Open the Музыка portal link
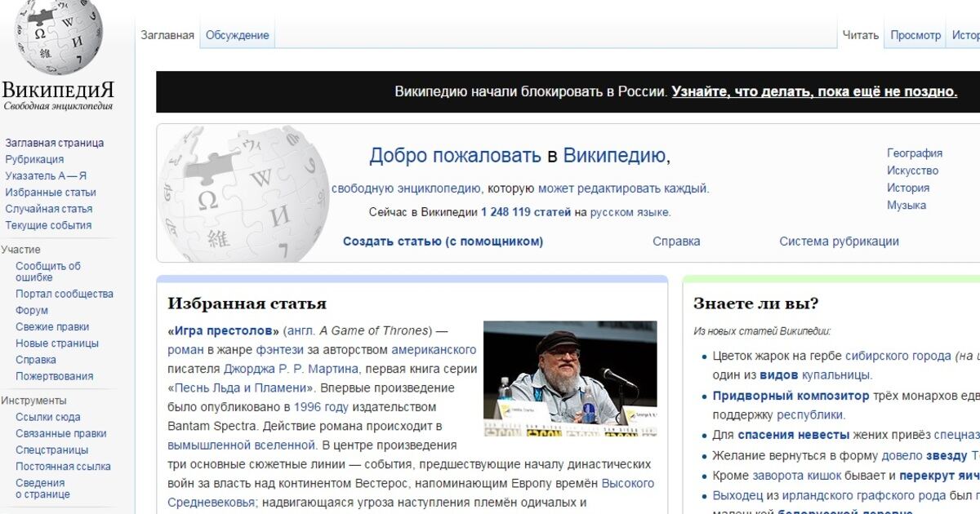 coord(906,206)
